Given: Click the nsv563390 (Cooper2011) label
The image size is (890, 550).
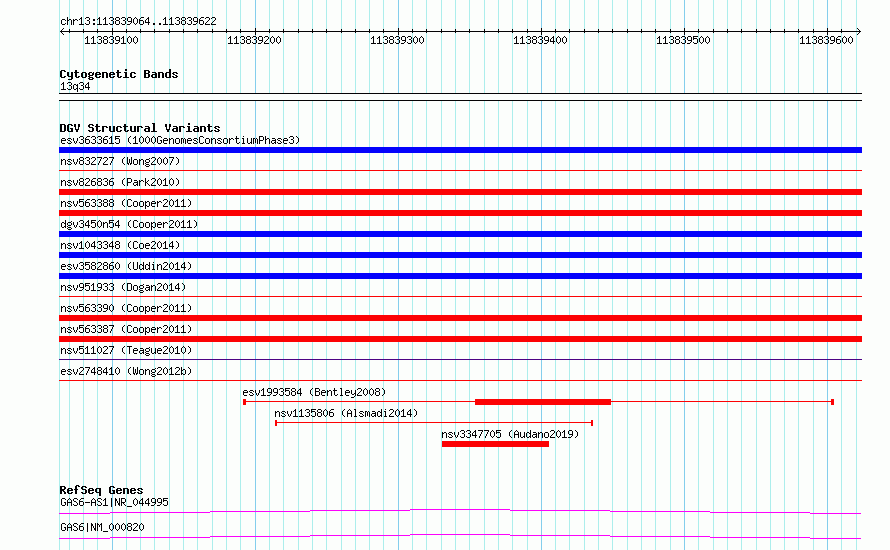Looking at the screenshot, I should point(126,308).
